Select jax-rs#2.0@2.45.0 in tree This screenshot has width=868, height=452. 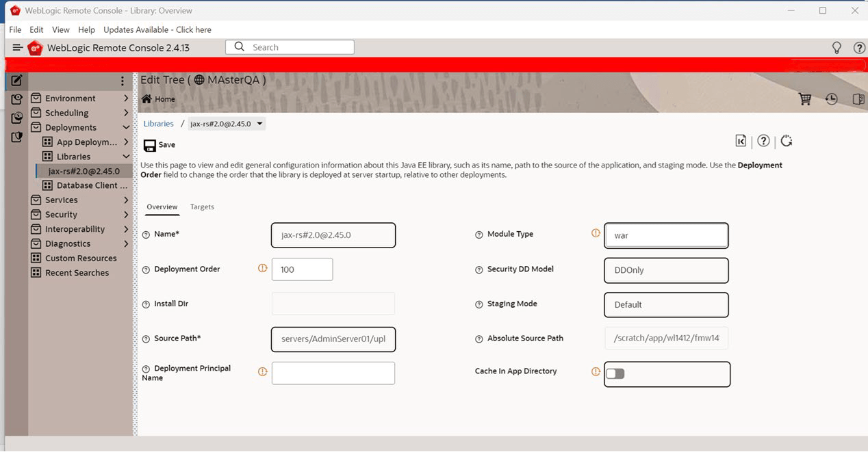[84, 171]
